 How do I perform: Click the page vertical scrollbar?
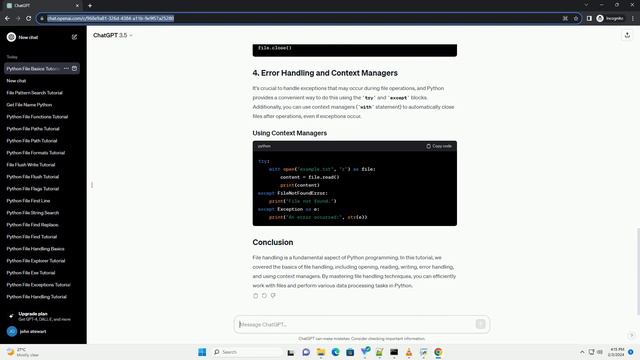[637, 271]
